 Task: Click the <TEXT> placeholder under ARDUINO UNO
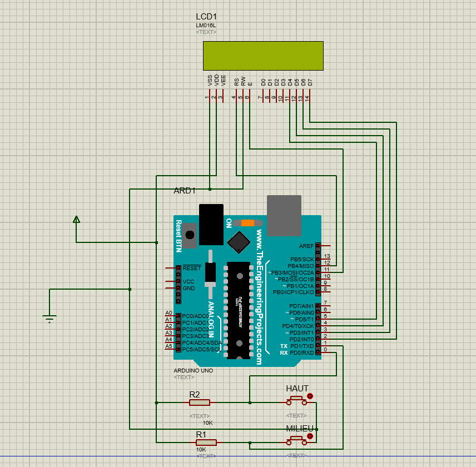click(x=184, y=377)
